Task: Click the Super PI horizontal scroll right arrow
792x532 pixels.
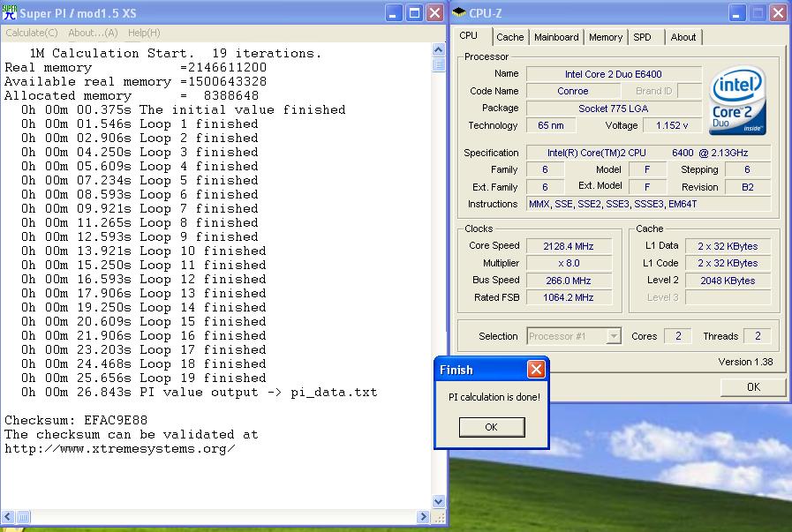Action: [423, 517]
